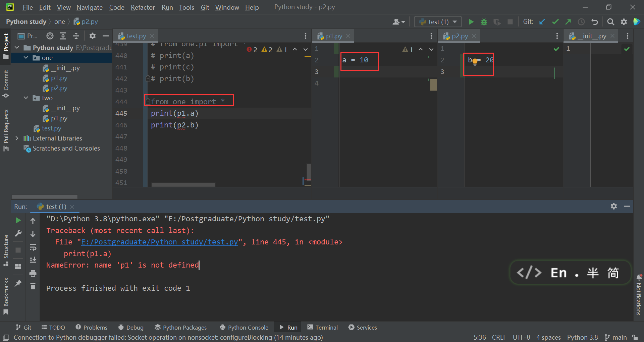Switch IME to full-width mode (半)
Image resolution: width=644 pixels, height=342 pixels.
(593, 273)
